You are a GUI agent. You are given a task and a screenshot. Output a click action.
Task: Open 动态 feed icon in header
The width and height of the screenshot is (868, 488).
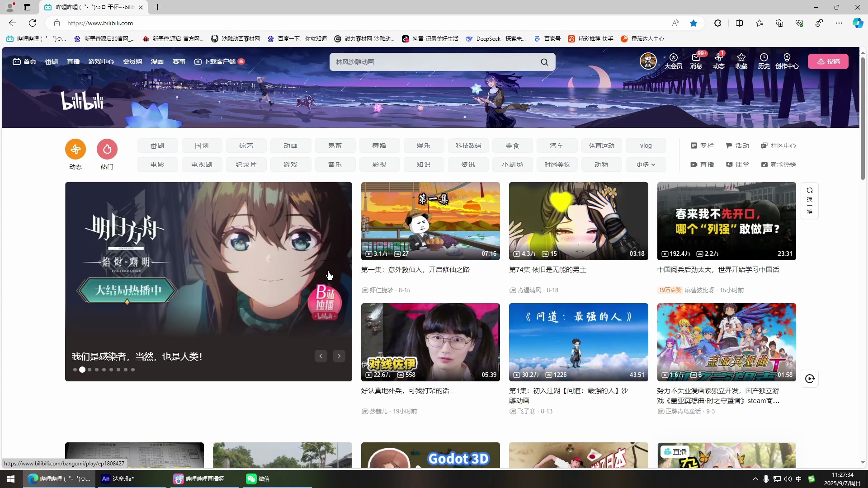719,61
